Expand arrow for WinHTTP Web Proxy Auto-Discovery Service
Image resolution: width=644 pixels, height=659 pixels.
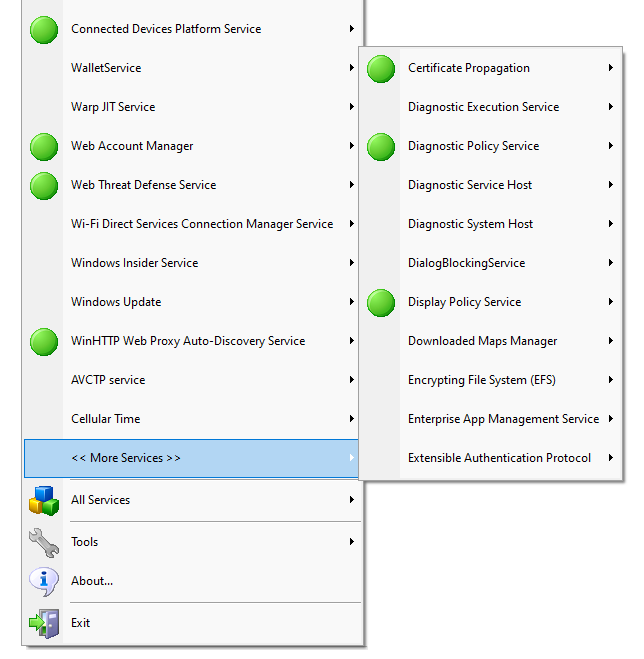coord(351,341)
